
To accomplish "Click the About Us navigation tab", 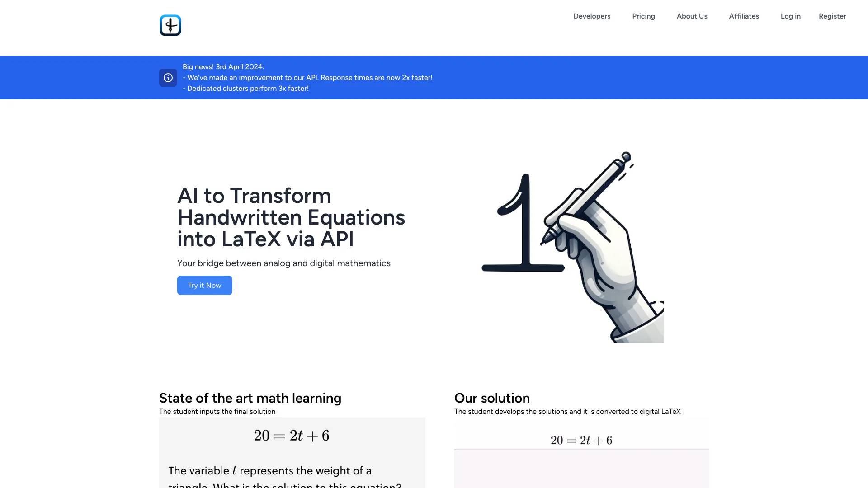I will pyautogui.click(x=692, y=16).
